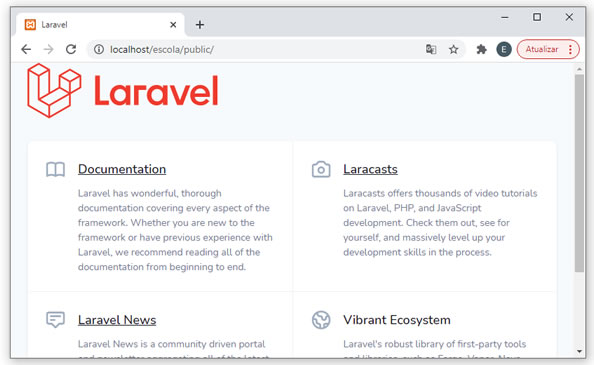Click the scrollbar up arrow

point(579,69)
